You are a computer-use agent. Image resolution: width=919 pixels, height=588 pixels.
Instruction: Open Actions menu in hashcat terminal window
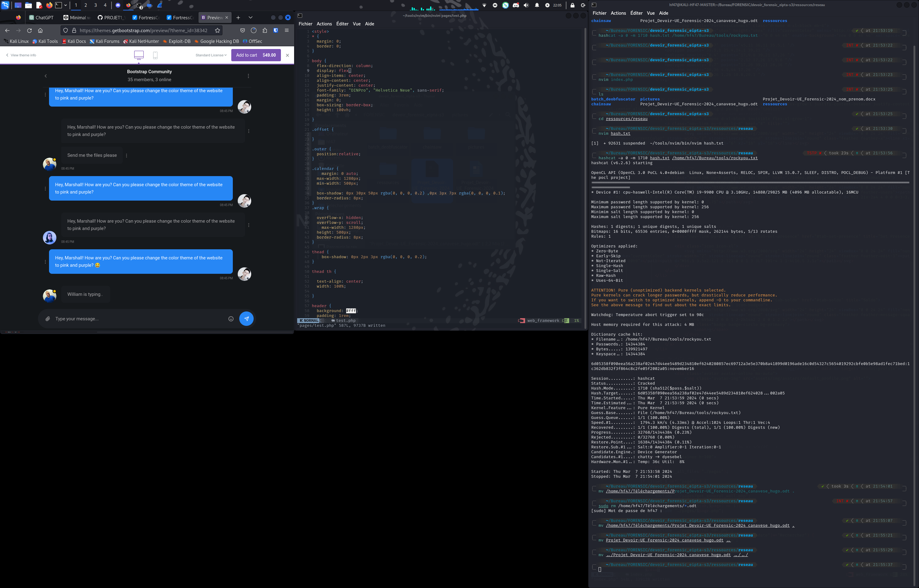618,13
